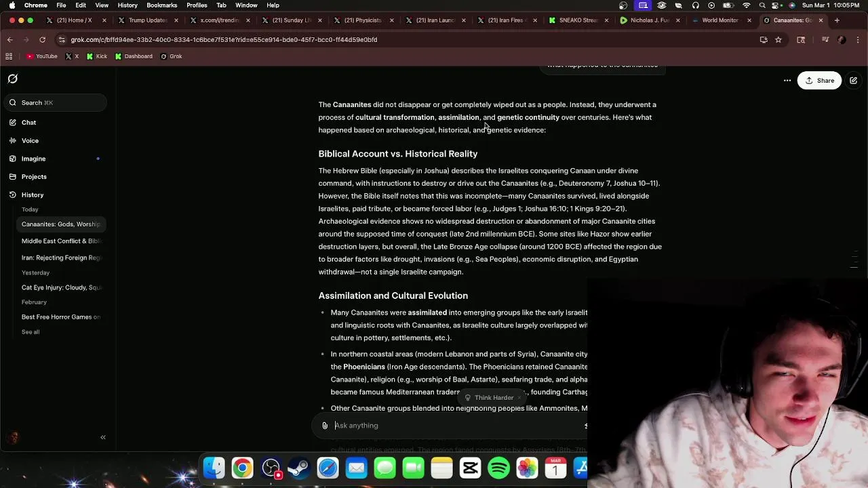868x488 pixels.
Task: Start a new chat with the compose icon
Action: pyautogui.click(x=853, y=81)
